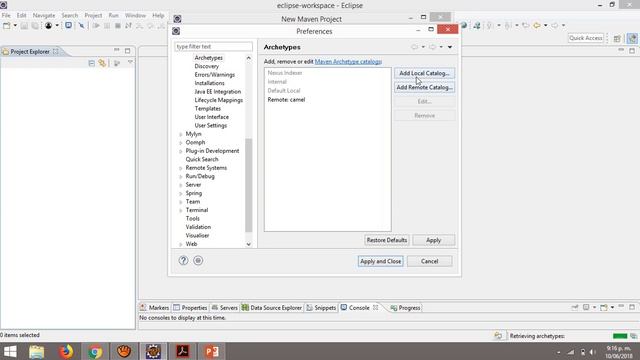Switch to the Progress tab
The image size is (640, 360).
tap(405, 308)
